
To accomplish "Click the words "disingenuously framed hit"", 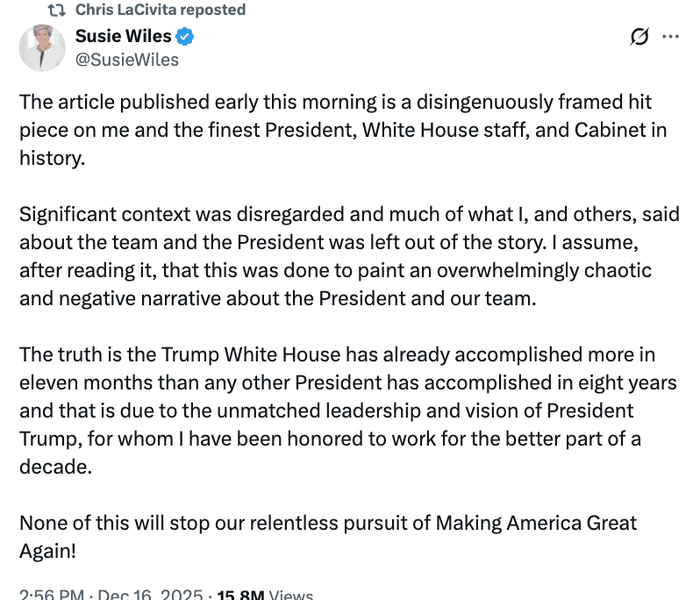I will click(546, 102).
